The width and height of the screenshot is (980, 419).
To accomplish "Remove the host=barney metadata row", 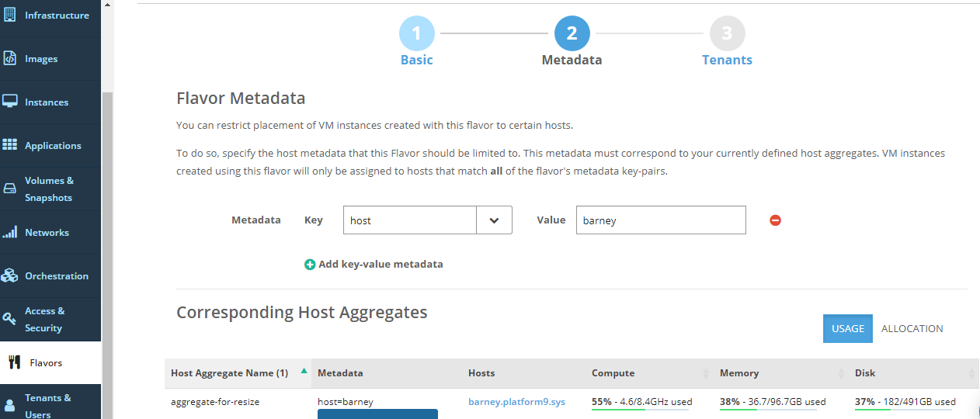I will pyautogui.click(x=775, y=220).
